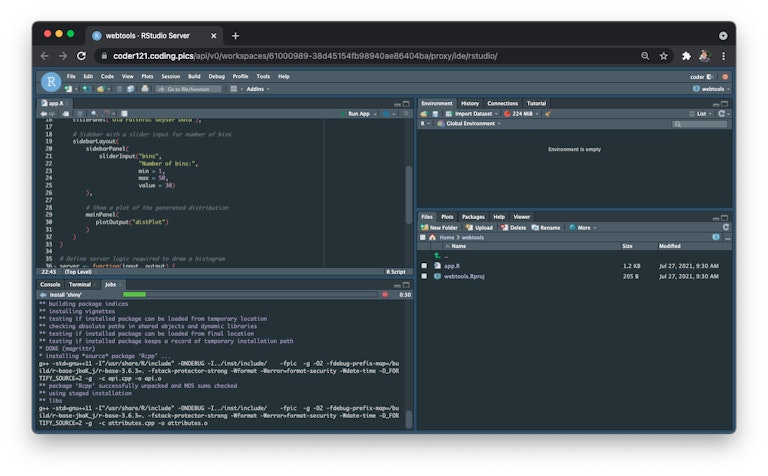Image resolution: width=768 pixels, height=476 pixels.
Task: Open the Tools menu
Action: [263, 76]
